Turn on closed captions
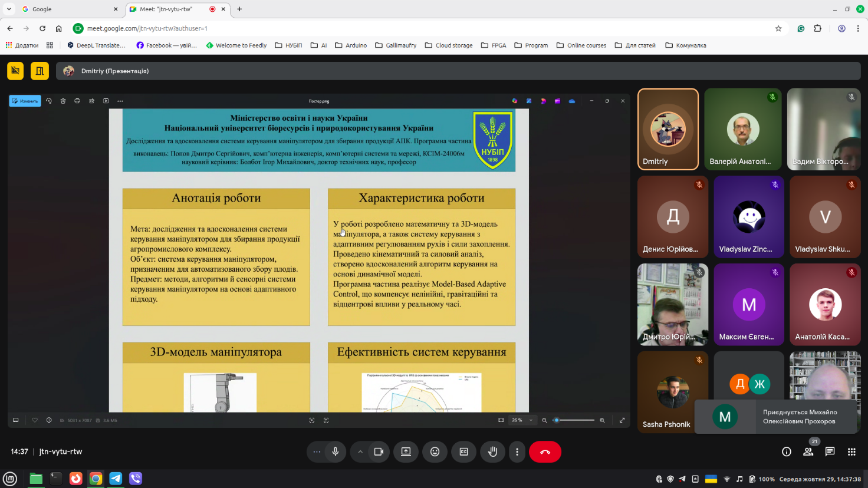 (x=463, y=451)
